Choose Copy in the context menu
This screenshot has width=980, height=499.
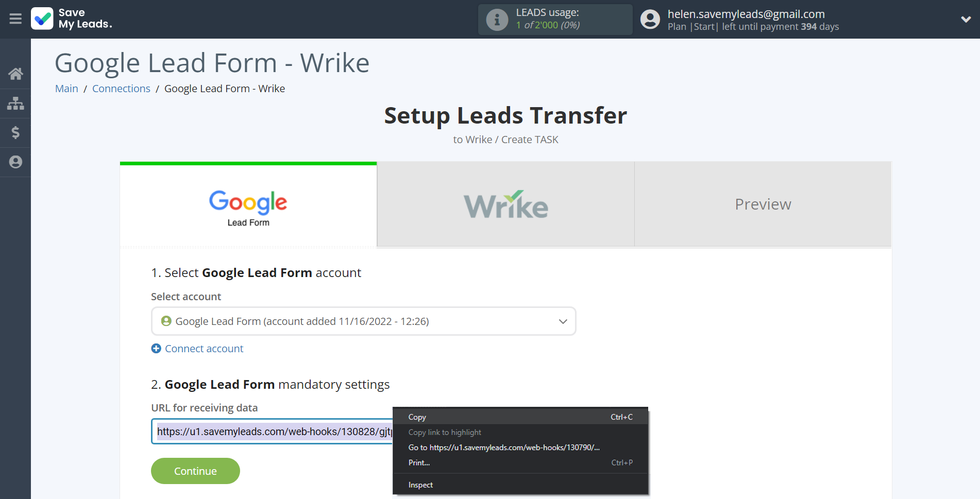(x=520, y=417)
